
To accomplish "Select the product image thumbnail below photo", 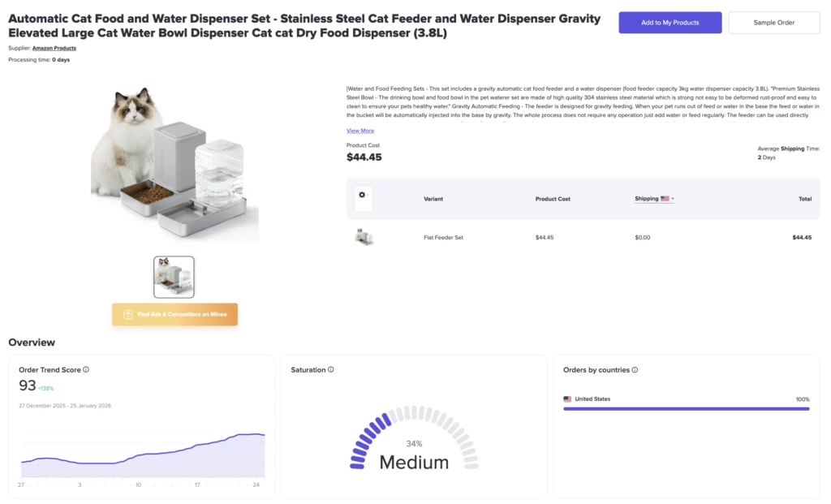I will click(x=174, y=277).
